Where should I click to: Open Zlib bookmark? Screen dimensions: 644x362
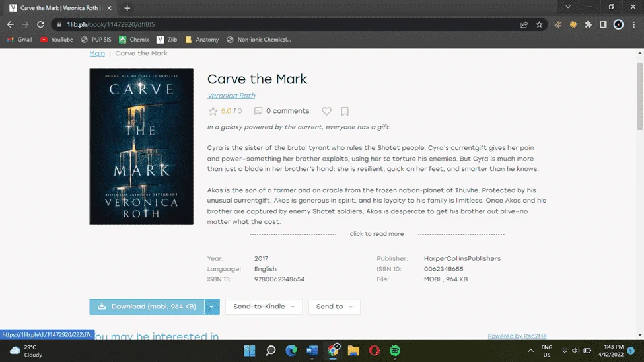click(166, 40)
